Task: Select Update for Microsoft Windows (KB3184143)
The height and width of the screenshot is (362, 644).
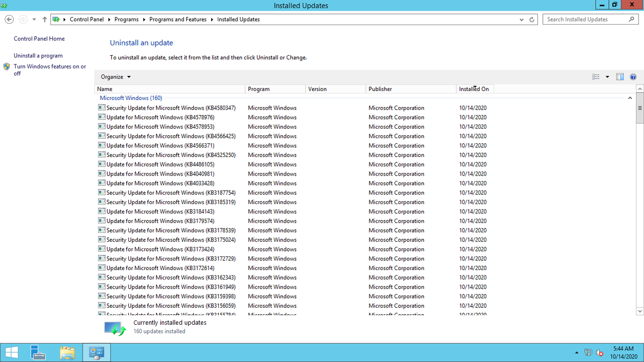Action: click(x=160, y=212)
